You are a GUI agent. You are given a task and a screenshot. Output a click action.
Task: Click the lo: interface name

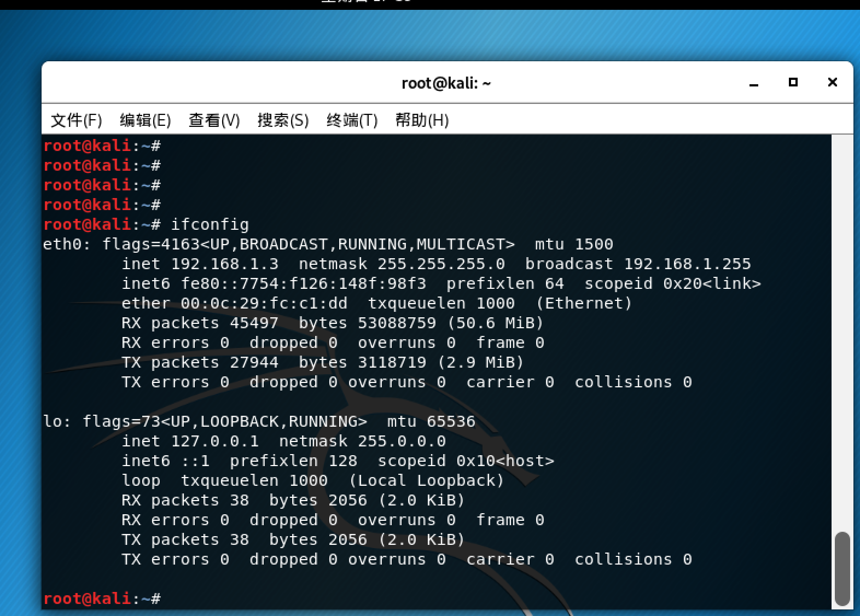click(x=57, y=421)
